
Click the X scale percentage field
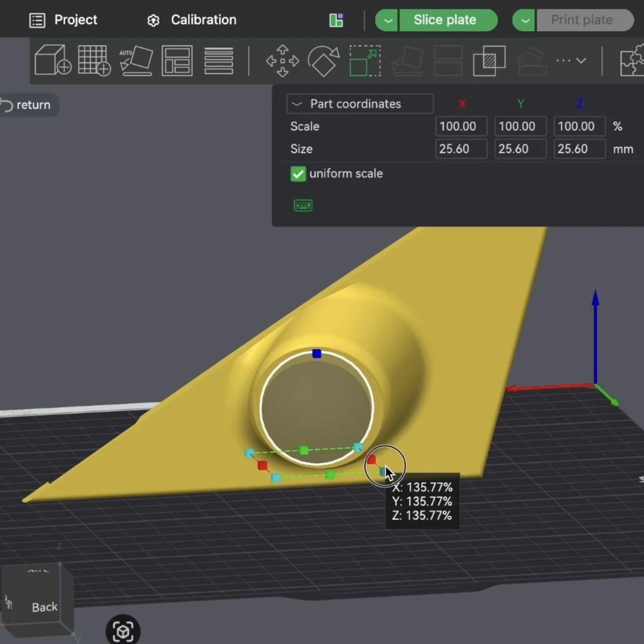tap(461, 126)
